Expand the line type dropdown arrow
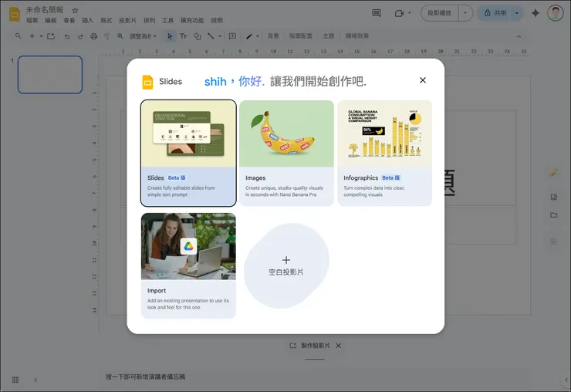Viewport: 571px width, 392px height. [x=220, y=36]
